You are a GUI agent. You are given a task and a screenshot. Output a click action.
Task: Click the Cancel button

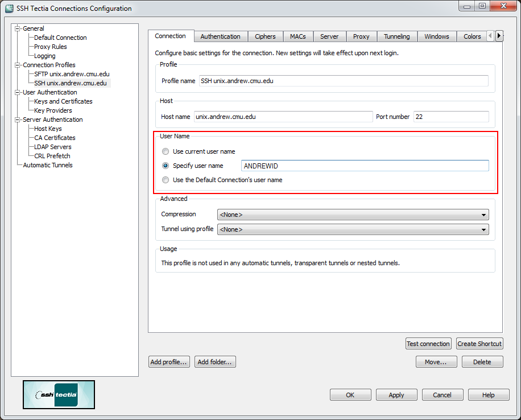click(443, 395)
